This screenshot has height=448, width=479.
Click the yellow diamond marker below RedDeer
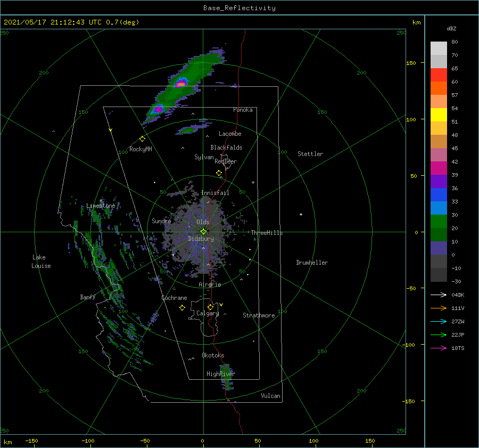(x=219, y=173)
